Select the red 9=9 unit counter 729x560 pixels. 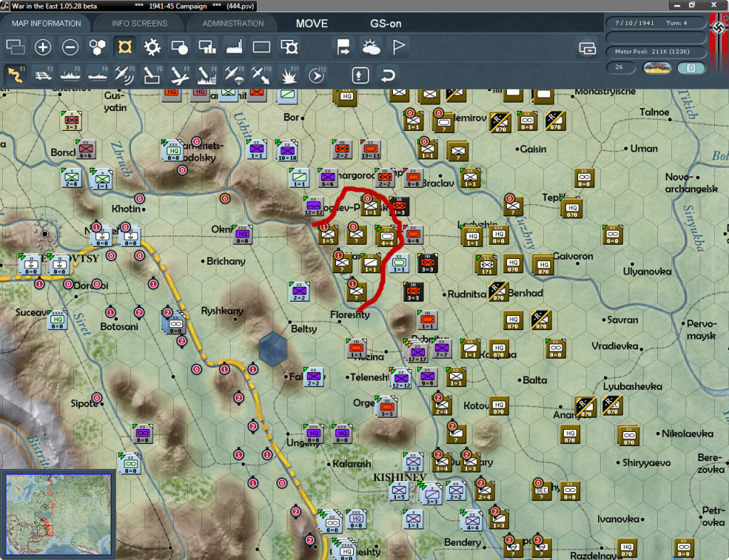click(414, 235)
